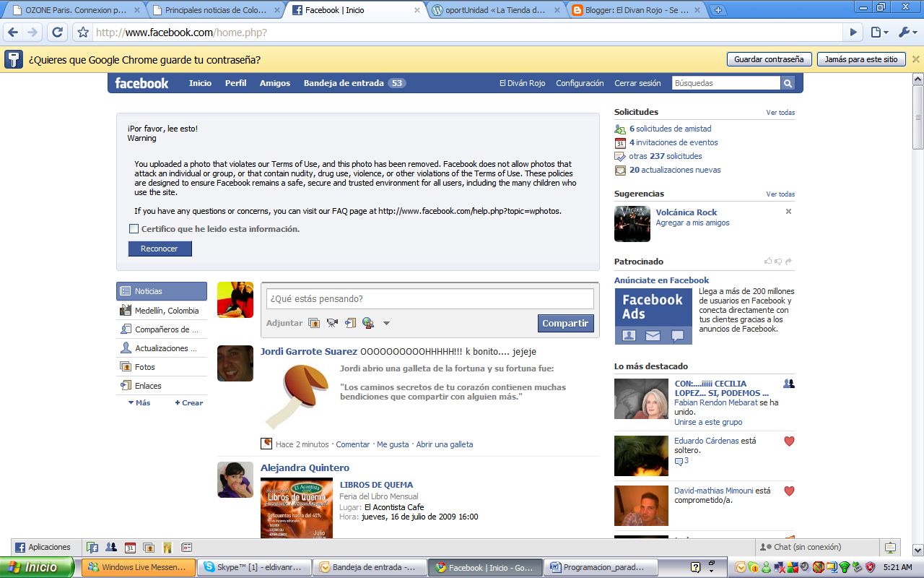Click the Libros de Quema event thumbnail

pos(297,508)
